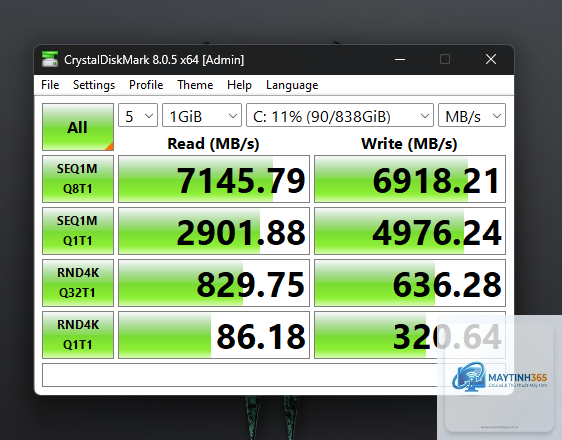Click the 829.75 read result
The image size is (562, 440).
[214, 283]
